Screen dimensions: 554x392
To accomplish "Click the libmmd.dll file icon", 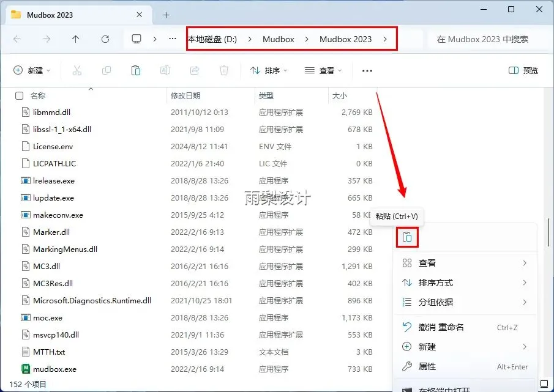I will tap(26, 112).
